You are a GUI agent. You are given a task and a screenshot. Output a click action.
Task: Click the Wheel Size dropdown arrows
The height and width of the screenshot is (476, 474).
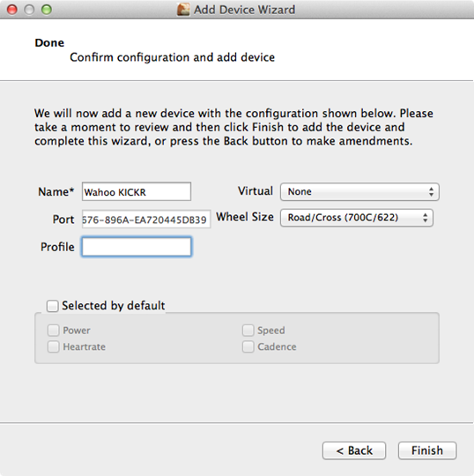426,218
